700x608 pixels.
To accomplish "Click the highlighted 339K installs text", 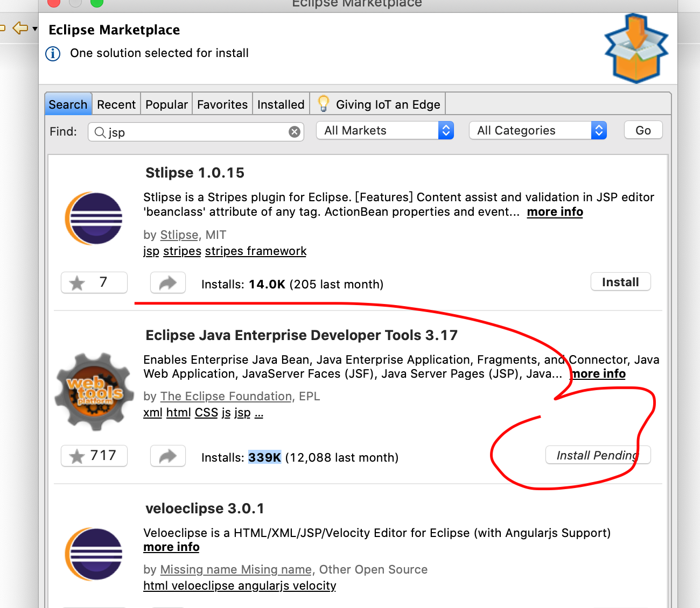I will pos(264,457).
